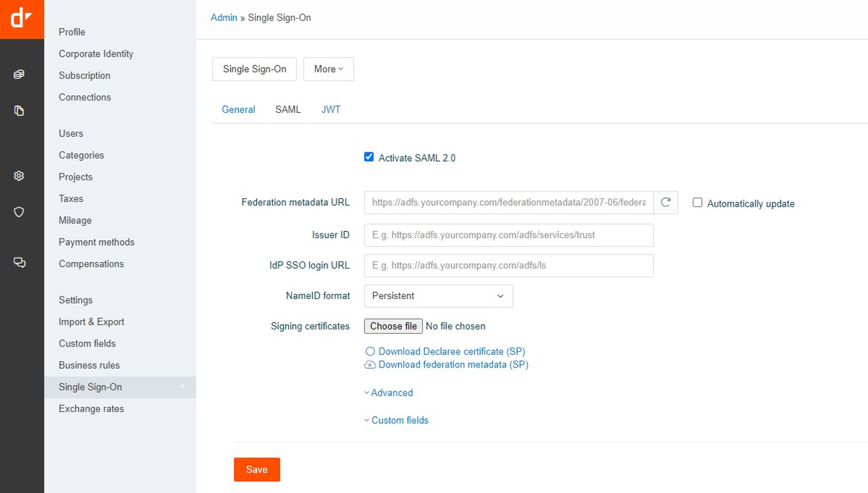
Task: Click the plus icon next to Single Sign-On
Action: [183, 387]
